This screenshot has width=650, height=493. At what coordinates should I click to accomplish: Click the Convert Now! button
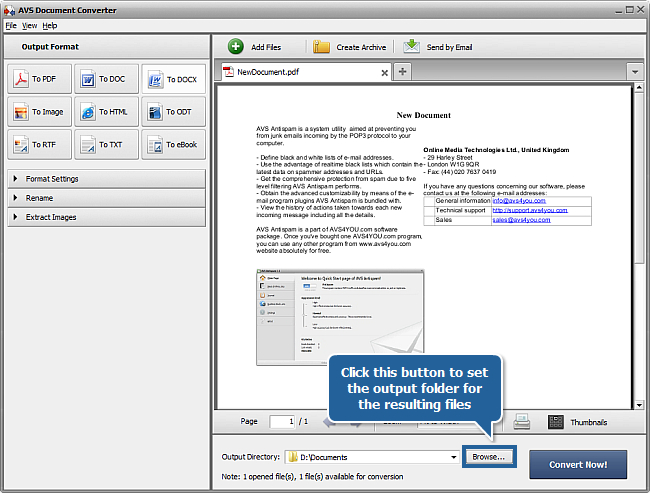[x=578, y=464]
